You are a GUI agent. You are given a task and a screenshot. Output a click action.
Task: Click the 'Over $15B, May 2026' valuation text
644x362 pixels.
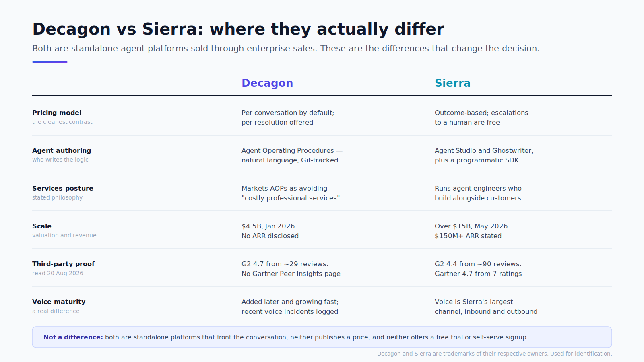pos(472,226)
